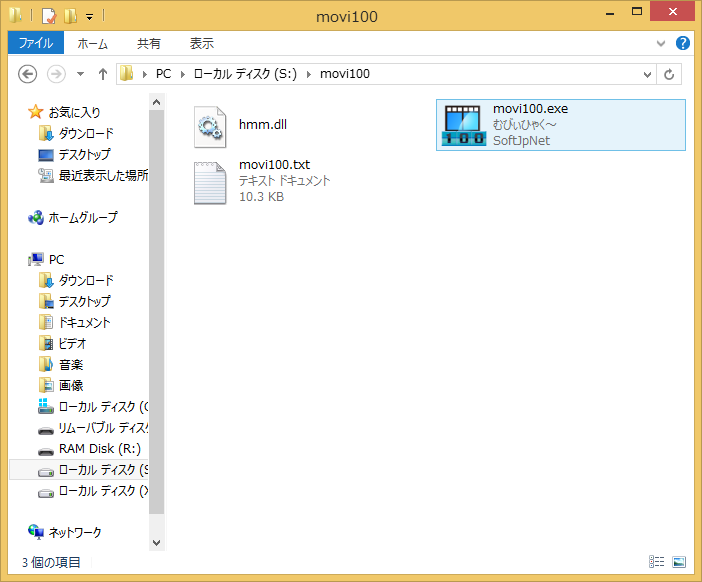Image resolution: width=702 pixels, height=582 pixels.
Task: Click the ビデオ folder icon
Action: pyautogui.click(x=46, y=343)
